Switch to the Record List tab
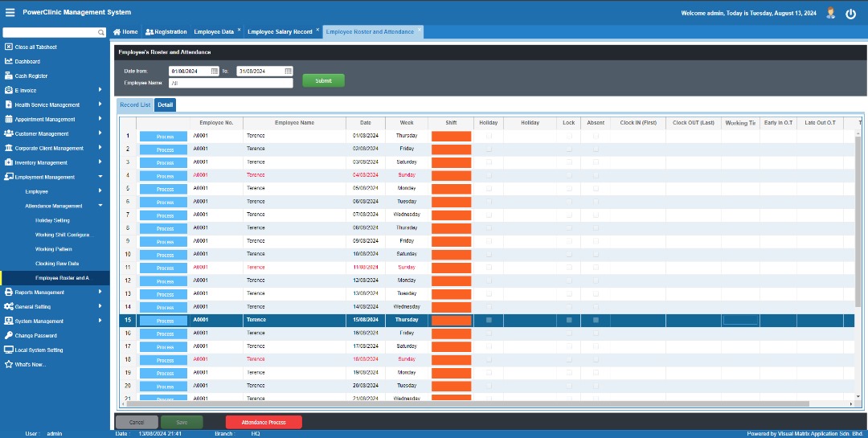 point(134,104)
